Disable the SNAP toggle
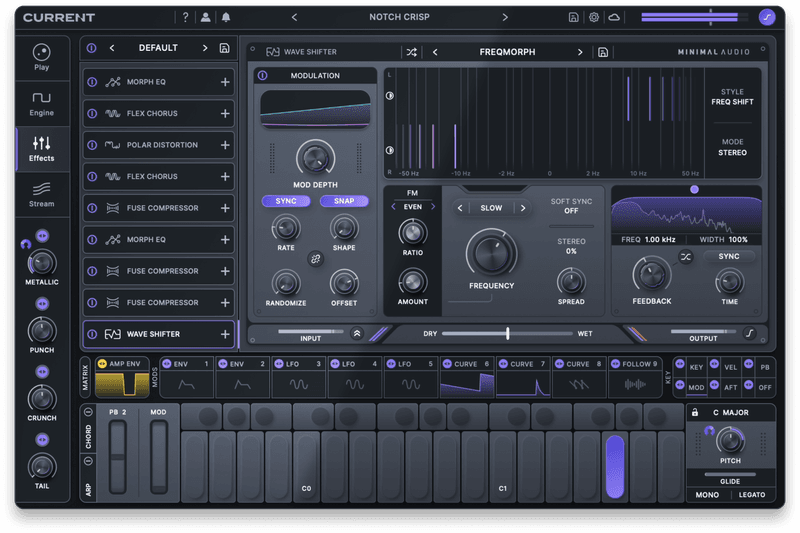This screenshot has width=800, height=533. (x=344, y=201)
